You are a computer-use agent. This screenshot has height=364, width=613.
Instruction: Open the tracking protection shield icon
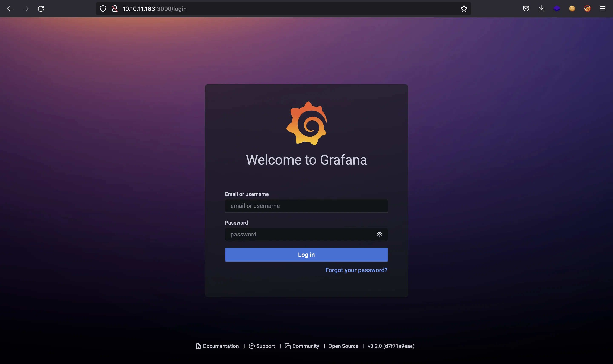coord(103,9)
